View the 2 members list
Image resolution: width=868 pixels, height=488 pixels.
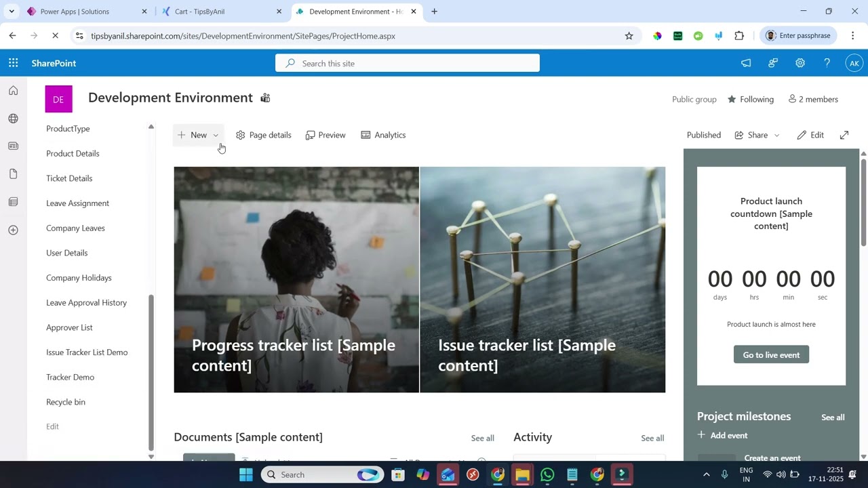[x=813, y=99]
